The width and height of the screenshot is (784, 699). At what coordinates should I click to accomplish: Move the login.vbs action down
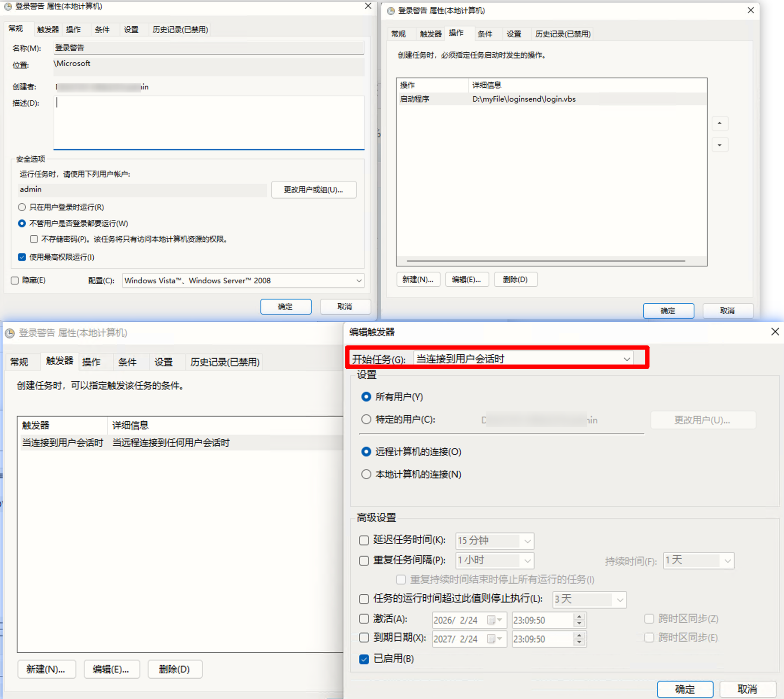click(719, 144)
